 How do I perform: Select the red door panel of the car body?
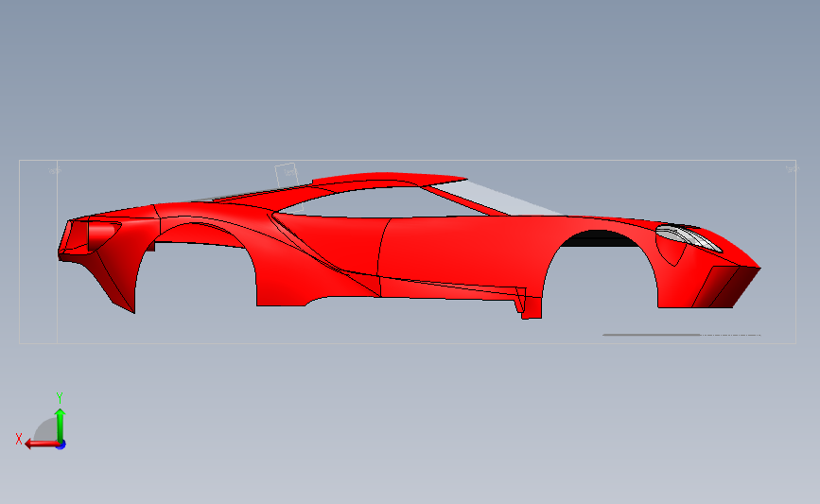pos(461,251)
